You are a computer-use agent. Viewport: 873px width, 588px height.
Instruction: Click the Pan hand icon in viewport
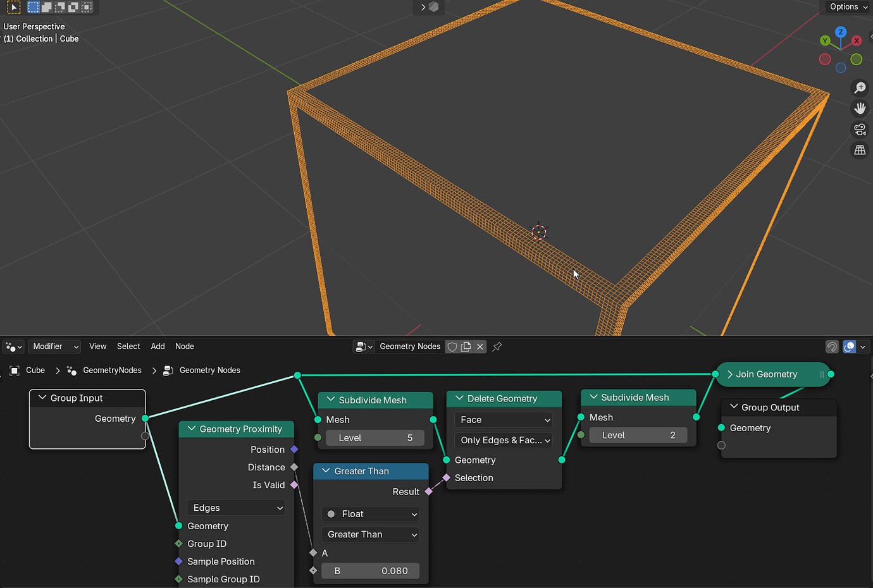point(860,109)
